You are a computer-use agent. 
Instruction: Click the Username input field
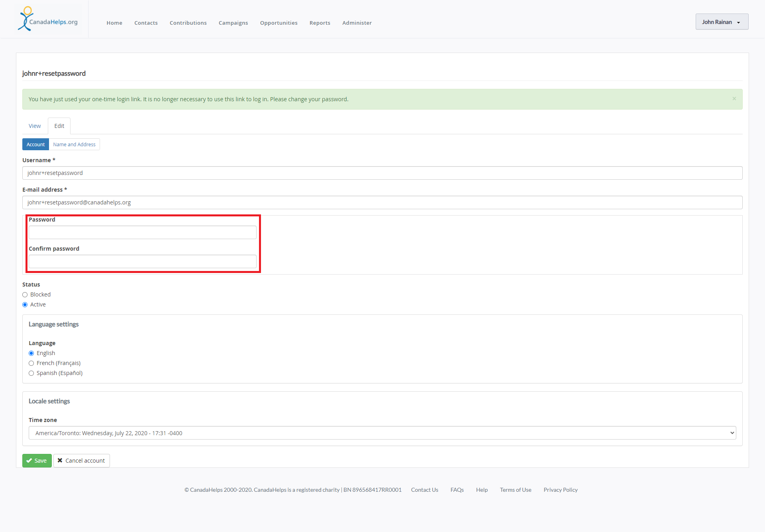tap(382, 173)
